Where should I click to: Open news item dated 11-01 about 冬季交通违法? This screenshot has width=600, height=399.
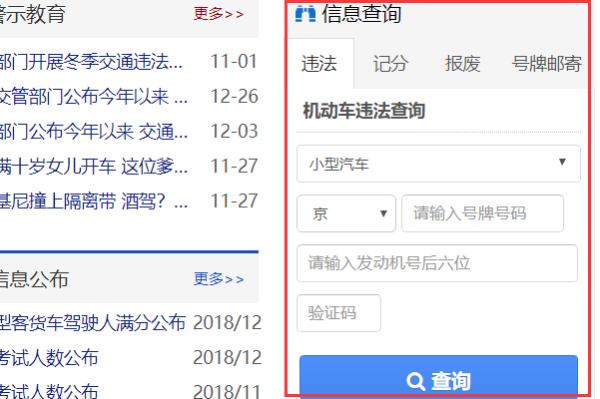pos(91,62)
